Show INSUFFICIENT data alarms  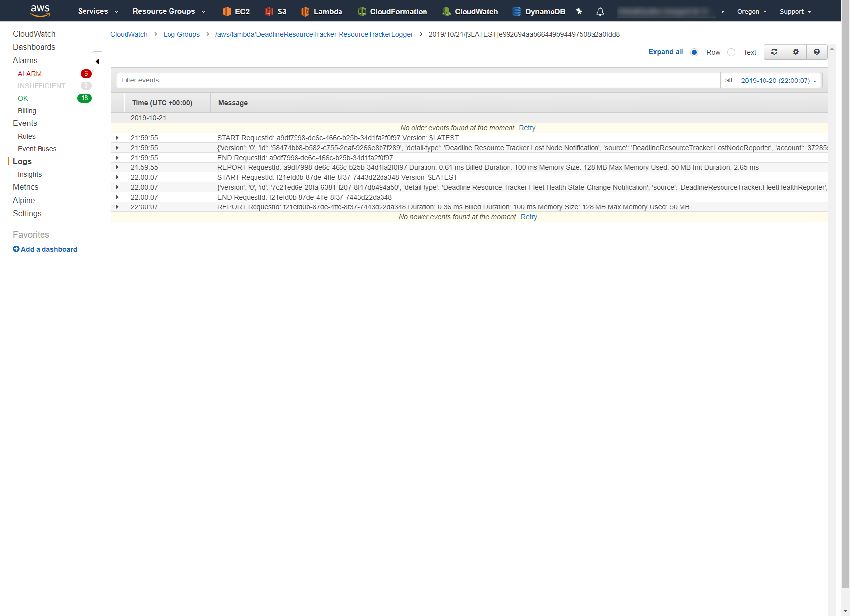pyautogui.click(x=42, y=86)
